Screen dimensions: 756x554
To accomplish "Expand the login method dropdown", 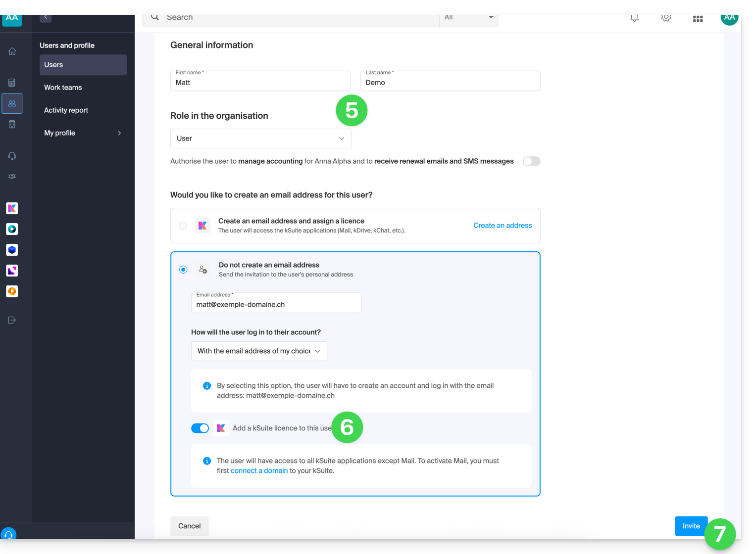I will 258,351.
